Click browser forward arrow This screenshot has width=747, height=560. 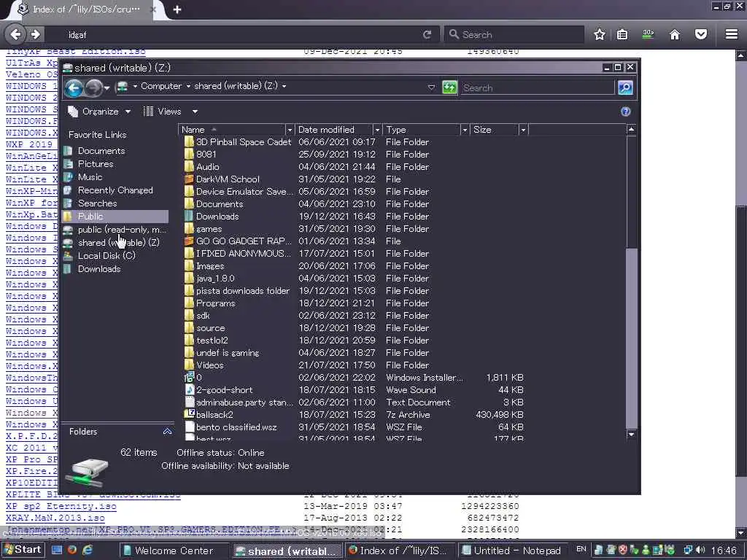35,34
